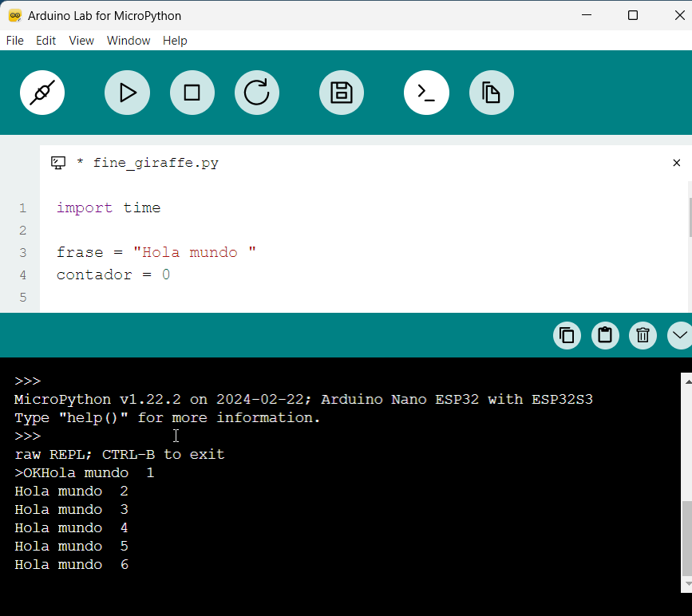Click the '>OKHola mundo 1' output line
Viewport: 692px width, 616px height.
point(85,473)
